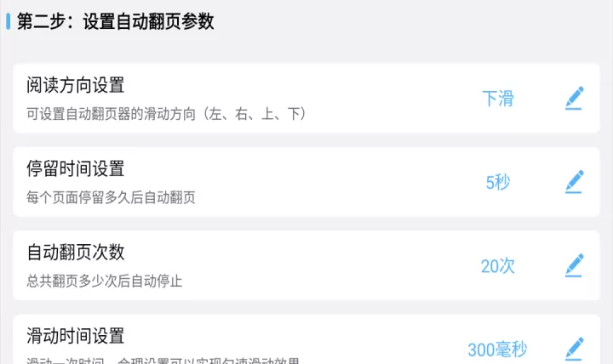613x364 pixels.
Task: Click the 总共翻页多少次后自动停止 description text
Action: [105, 281]
